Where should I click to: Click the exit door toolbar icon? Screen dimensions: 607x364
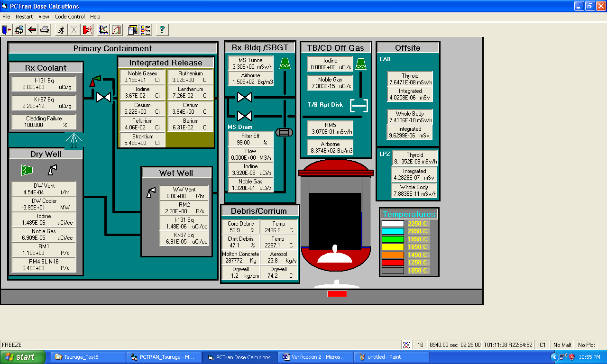coord(7,30)
